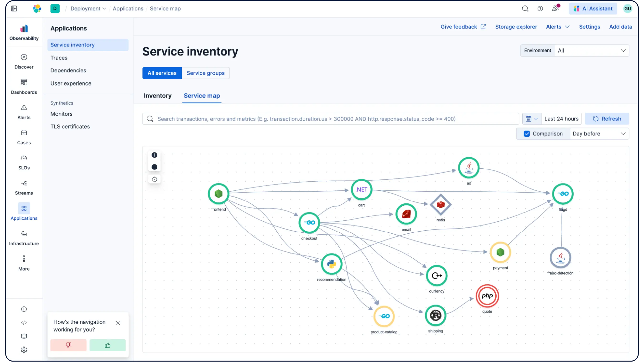Viewport: 644px width, 362px height.
Task: Open the Storage explorer link
Action: tap(516, 27)
